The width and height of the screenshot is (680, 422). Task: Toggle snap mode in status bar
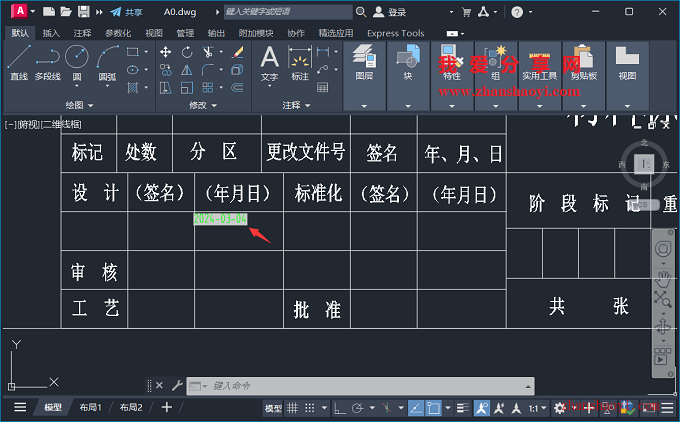310,408
